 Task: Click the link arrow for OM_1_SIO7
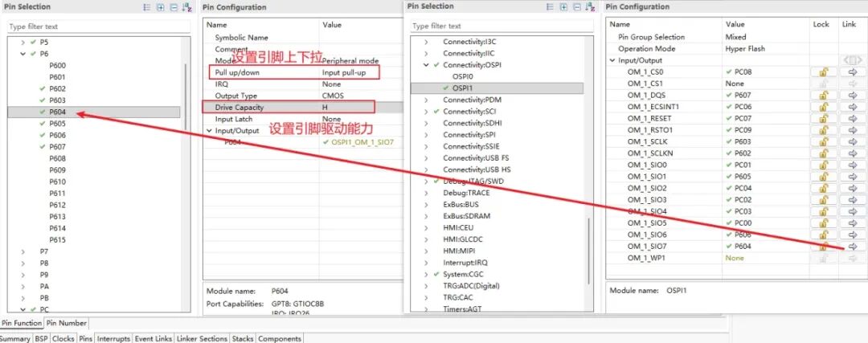coord(853,247)
